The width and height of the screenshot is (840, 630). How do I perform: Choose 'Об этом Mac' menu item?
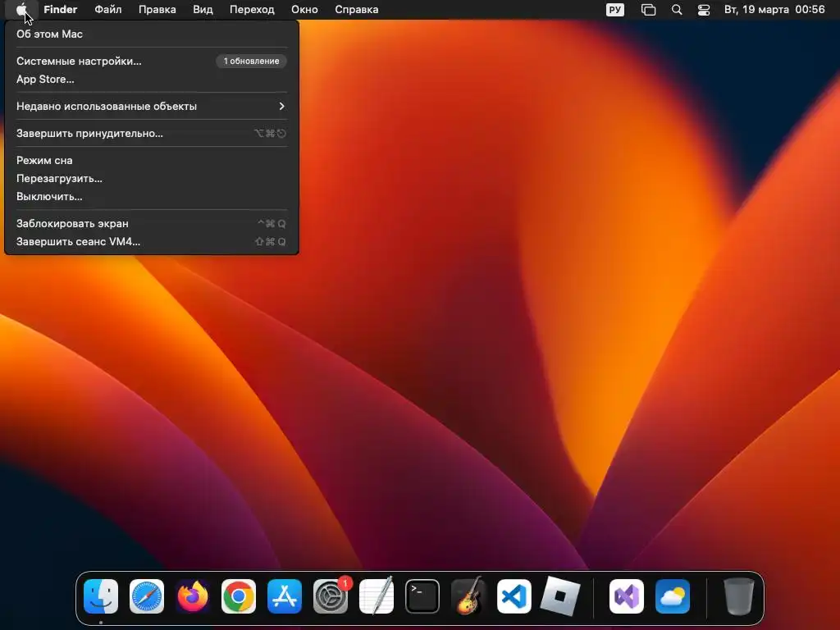click(151, 34)
